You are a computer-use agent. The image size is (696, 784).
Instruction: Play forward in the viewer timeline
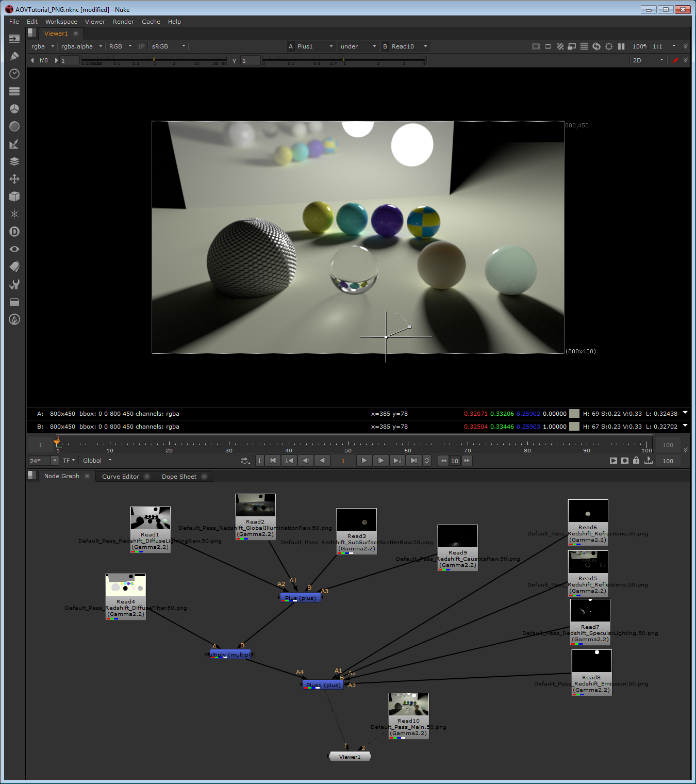pyautogui.click(x=364, y=461)
